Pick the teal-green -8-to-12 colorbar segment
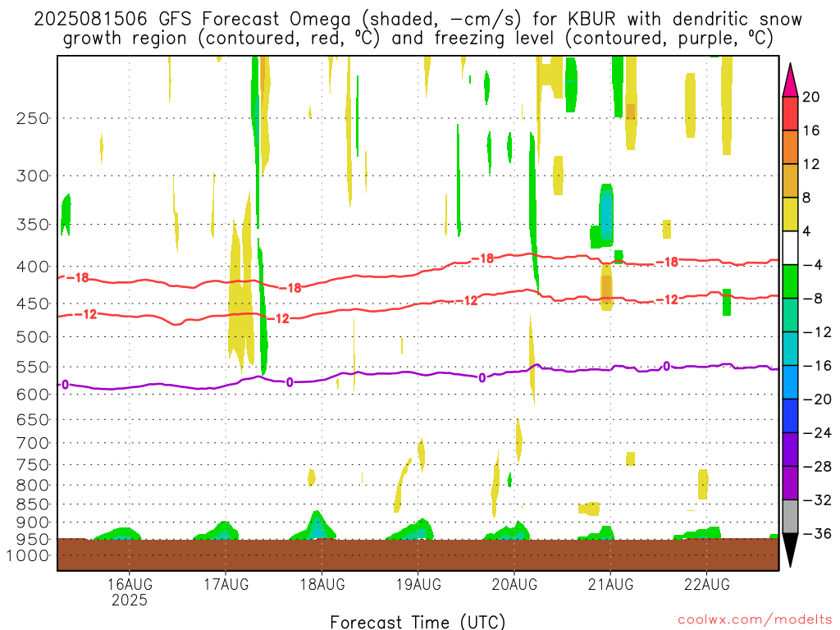The width and height of the screenshot is (840, 630). tap(790, 316)
